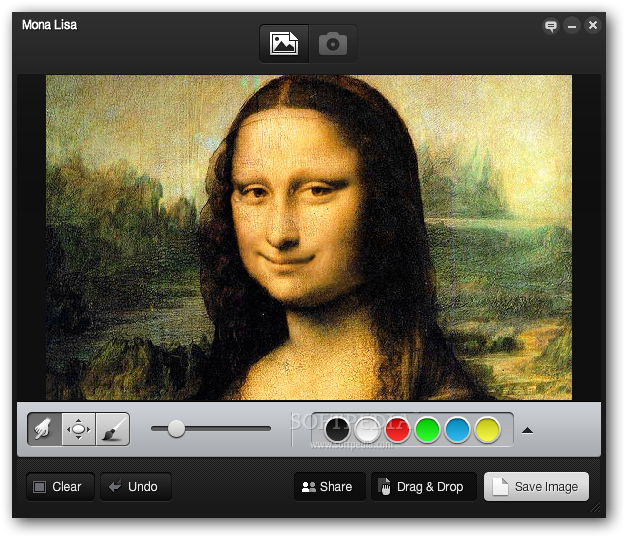Click the Undo button
This screenshot has height=538, width=626.
136,487
